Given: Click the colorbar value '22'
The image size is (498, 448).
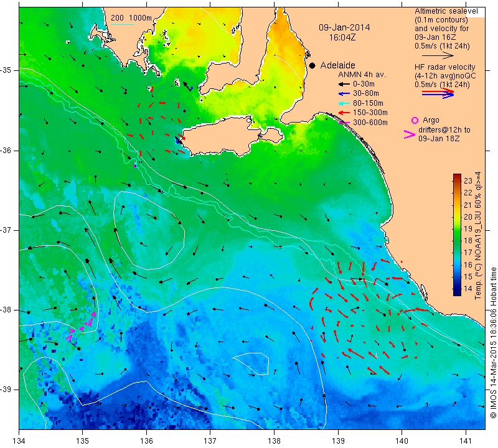Looking at the screenshot, I should click(x=468, y=193).
